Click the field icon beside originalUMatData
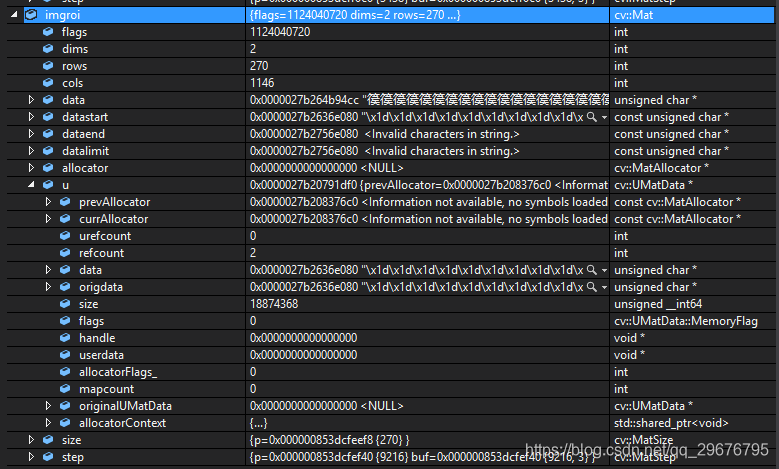Viewport: 779px width, 469px height. [x=65, y=405]
